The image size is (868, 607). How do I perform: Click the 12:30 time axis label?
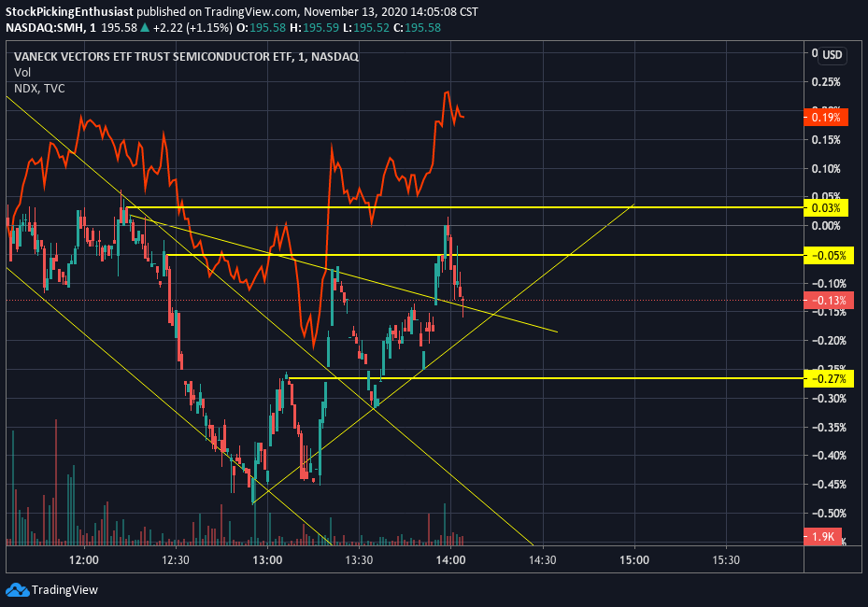pyautogui.click(x=176, y=560)
